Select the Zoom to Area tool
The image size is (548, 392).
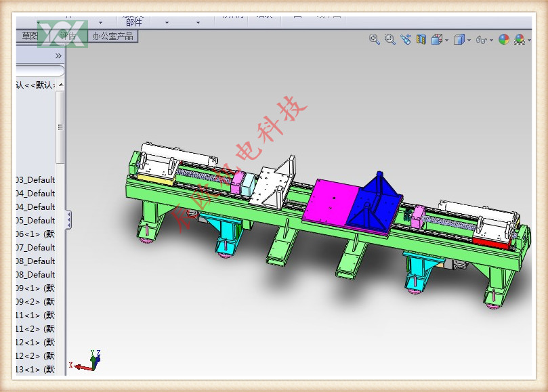point(390,39)
